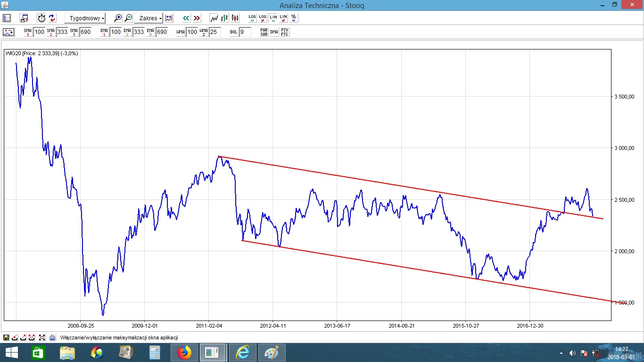This screenshot has height=362, width=644.
Task: Click the zoom out magnifier icon
Action: click(x=128, y=18)
